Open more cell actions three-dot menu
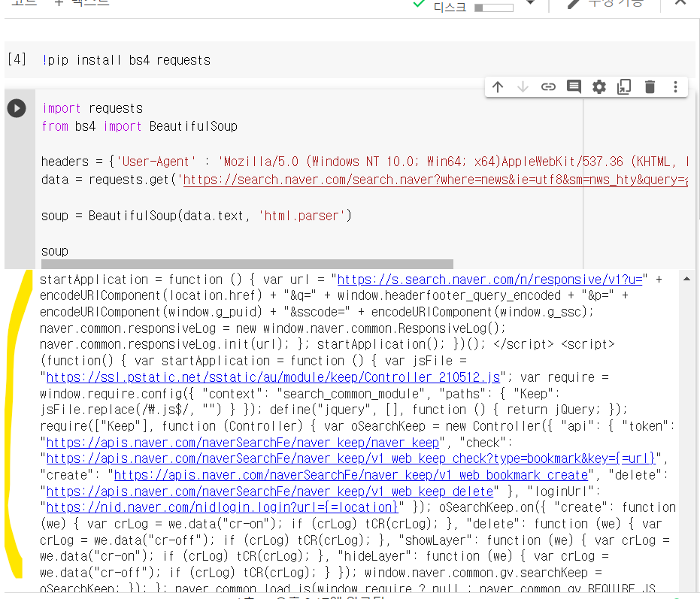This screenshot has height=599, width=700. tap(675, 86)
